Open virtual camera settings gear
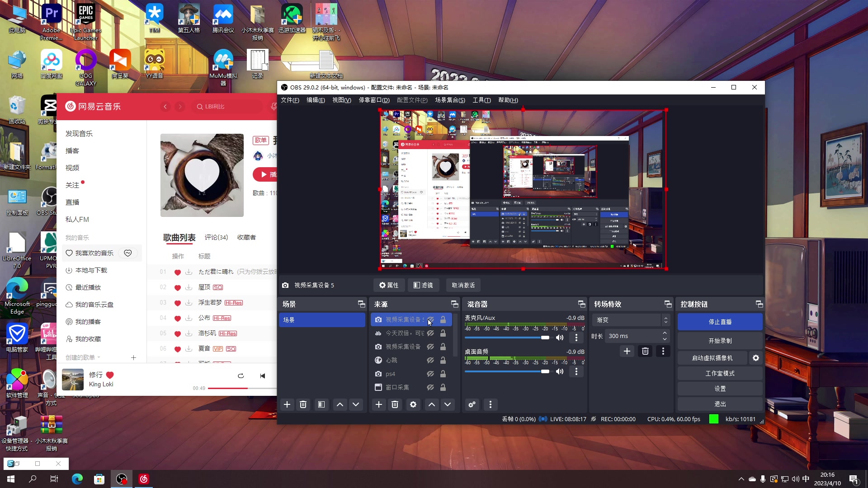This screenshot has height=488, width=868. pos(756,358)
